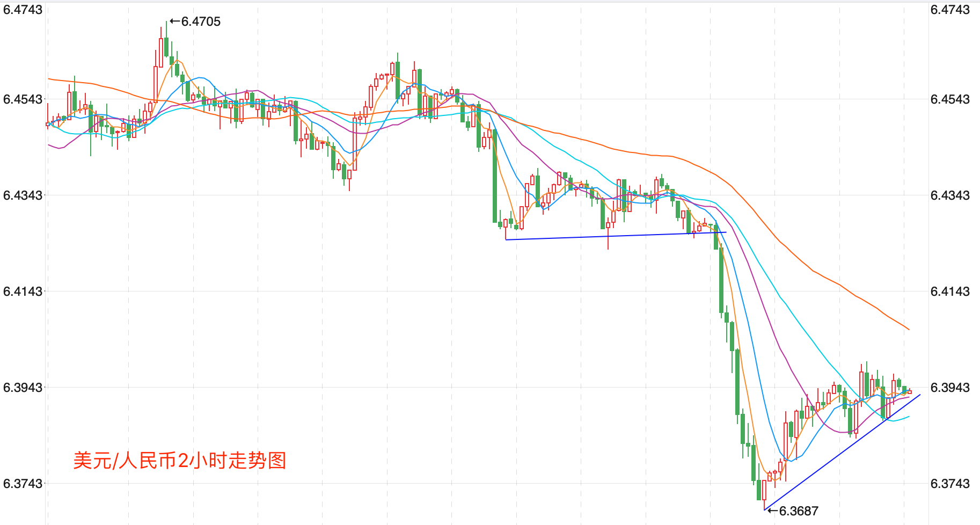
Task: Select the blue ascending trendline at bottom right
Action: click(x=843, y=452)
